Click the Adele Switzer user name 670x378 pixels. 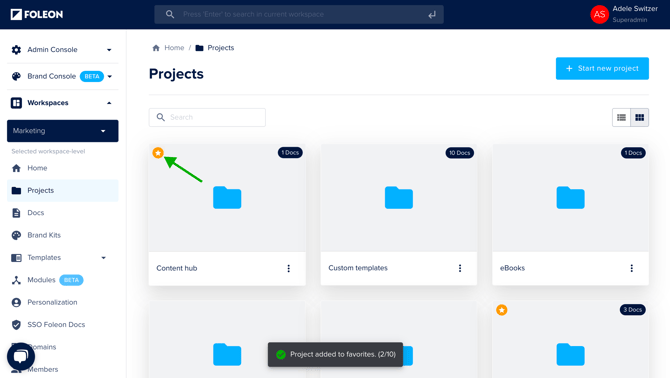(635, 9)
